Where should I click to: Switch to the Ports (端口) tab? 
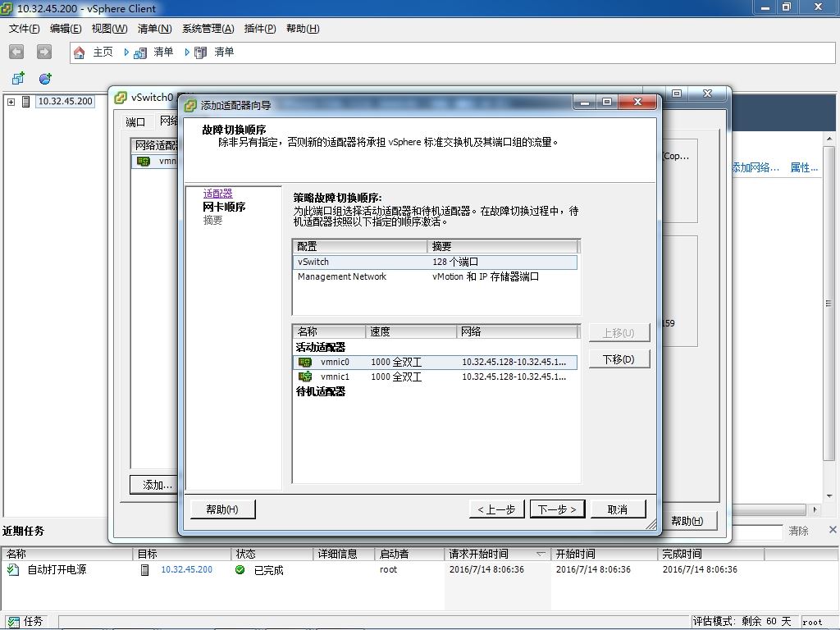[135, 121]
